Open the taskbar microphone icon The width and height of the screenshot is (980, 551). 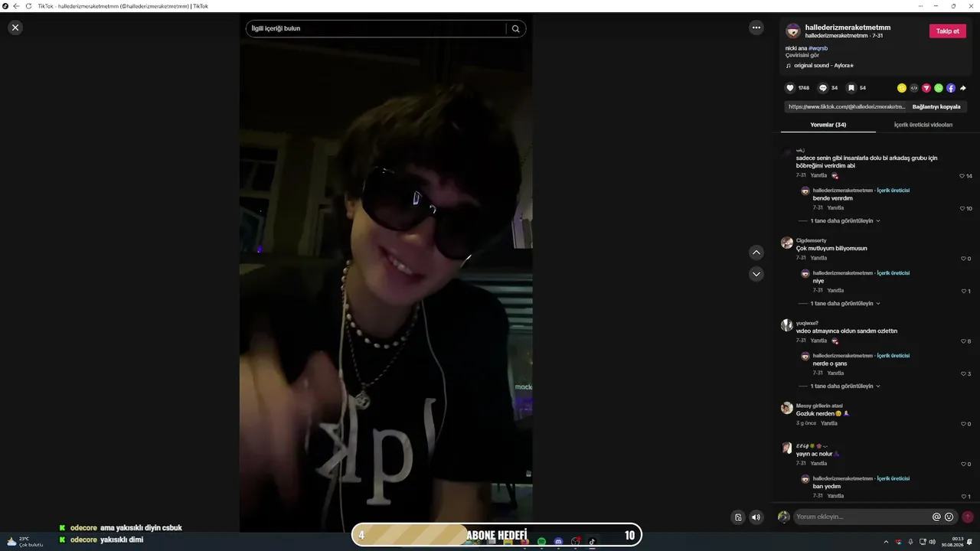[910, 542]
